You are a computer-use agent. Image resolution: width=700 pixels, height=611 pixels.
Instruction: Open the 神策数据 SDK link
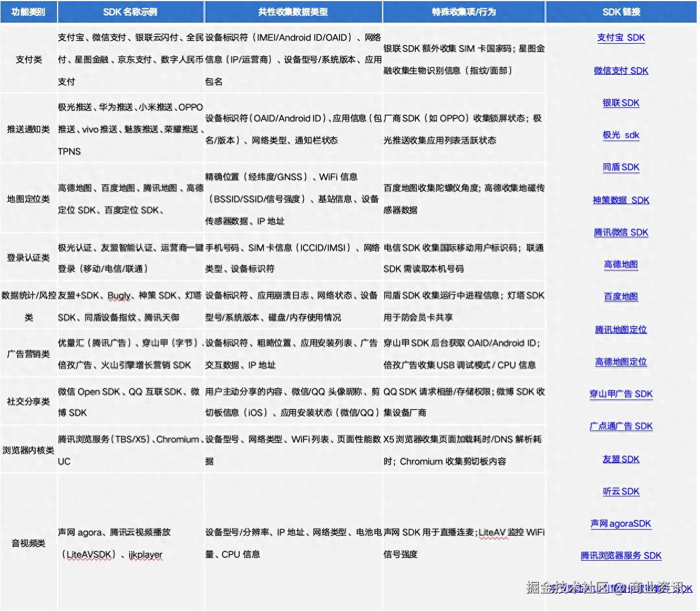point(621,200)
